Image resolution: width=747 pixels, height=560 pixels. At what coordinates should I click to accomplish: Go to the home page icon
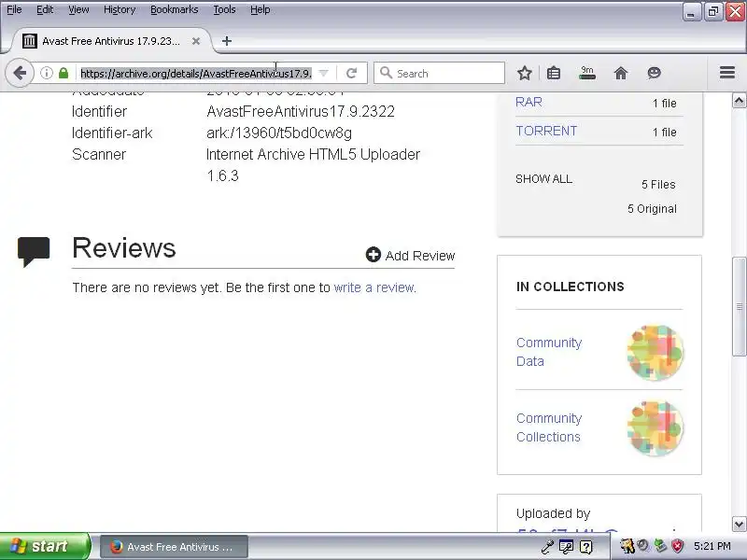[x=621, y=73]
